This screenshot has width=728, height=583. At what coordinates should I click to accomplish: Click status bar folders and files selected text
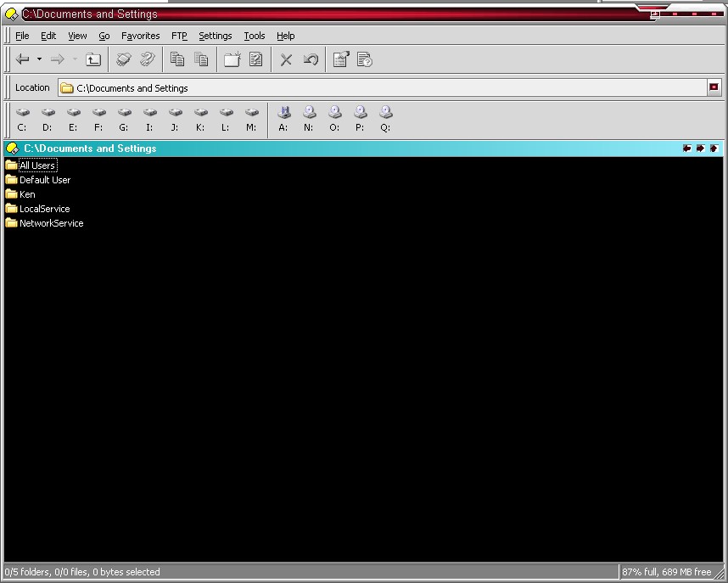coord(82,572)
